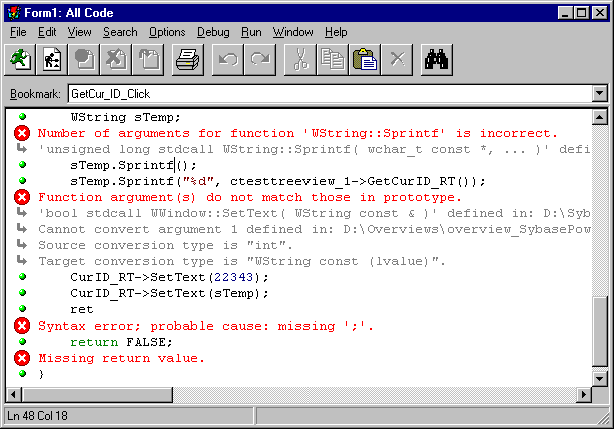This screenshot has width=614, height=429.
Task: Open the Edit menu
Action: [x=47, y=32]
